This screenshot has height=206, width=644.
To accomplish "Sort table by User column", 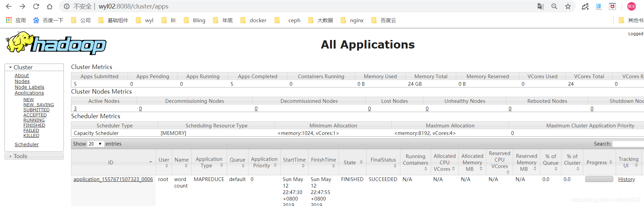I will point(164,162).
